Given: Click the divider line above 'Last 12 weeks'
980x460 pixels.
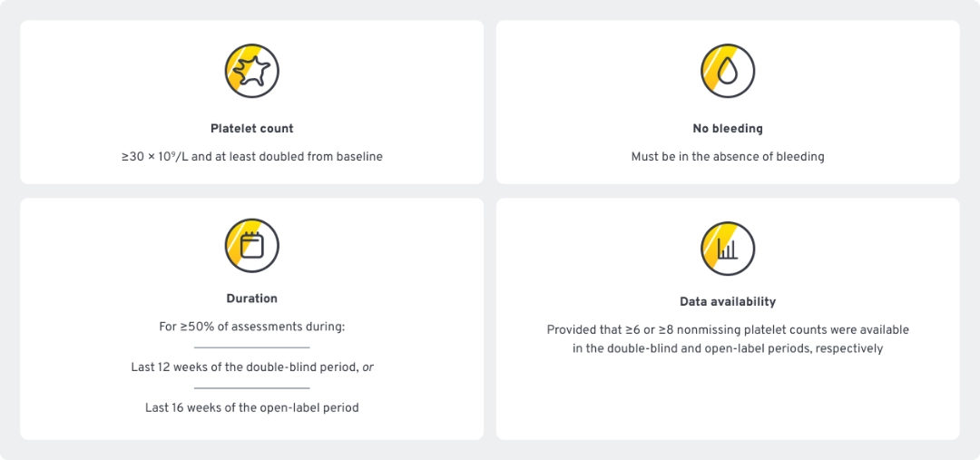Looking at the screenshot, I should click(x=252, y=347).
